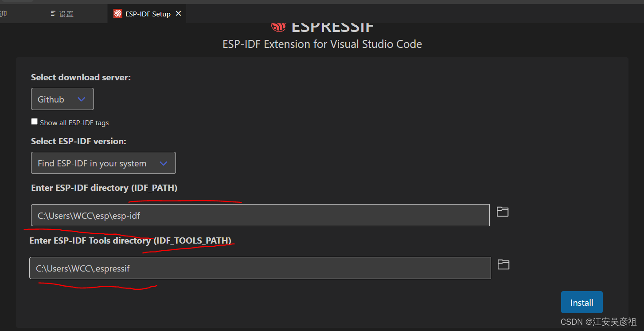Focus the ESP-IDF Tools directory path field
Image resolution: width=644 pixels, height=331 pixels.
[x=260, y=268]
